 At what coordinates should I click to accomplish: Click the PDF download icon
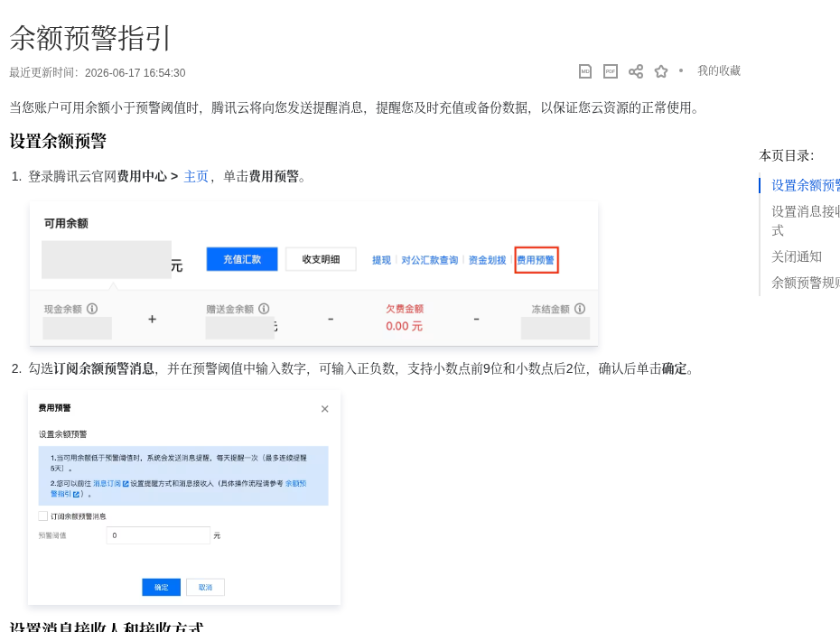611,71
